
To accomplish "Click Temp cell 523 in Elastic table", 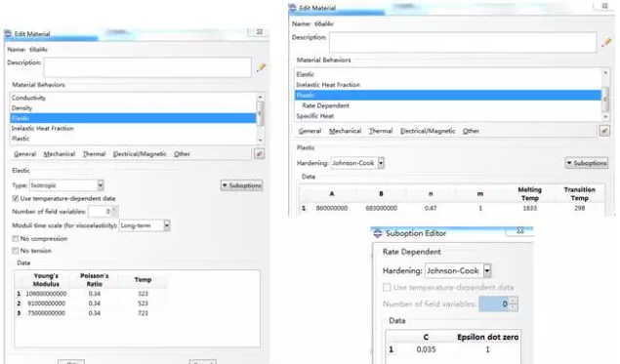I will click(143, 303).
